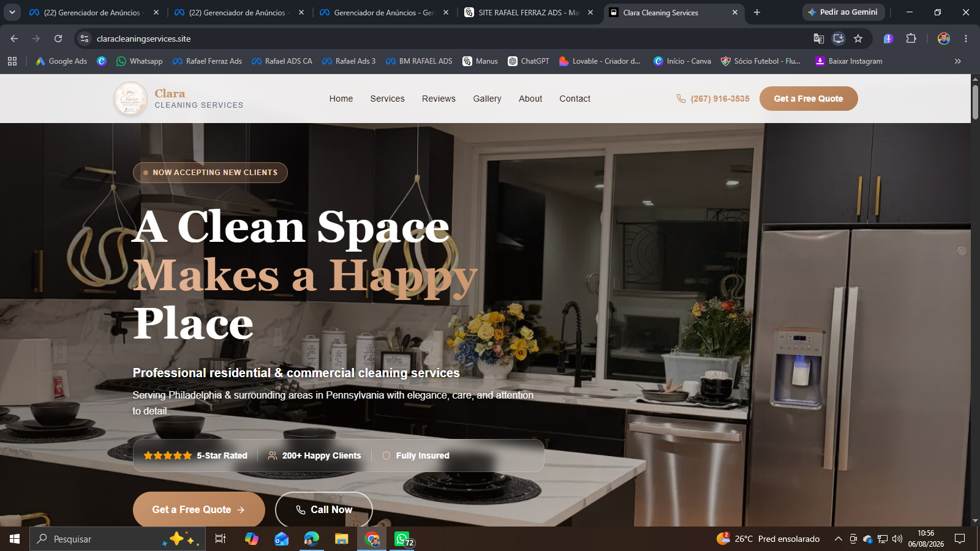Viewport: 980px width, 551px height.
Task: Click the Windows Start button
Action: pos(15,539)
